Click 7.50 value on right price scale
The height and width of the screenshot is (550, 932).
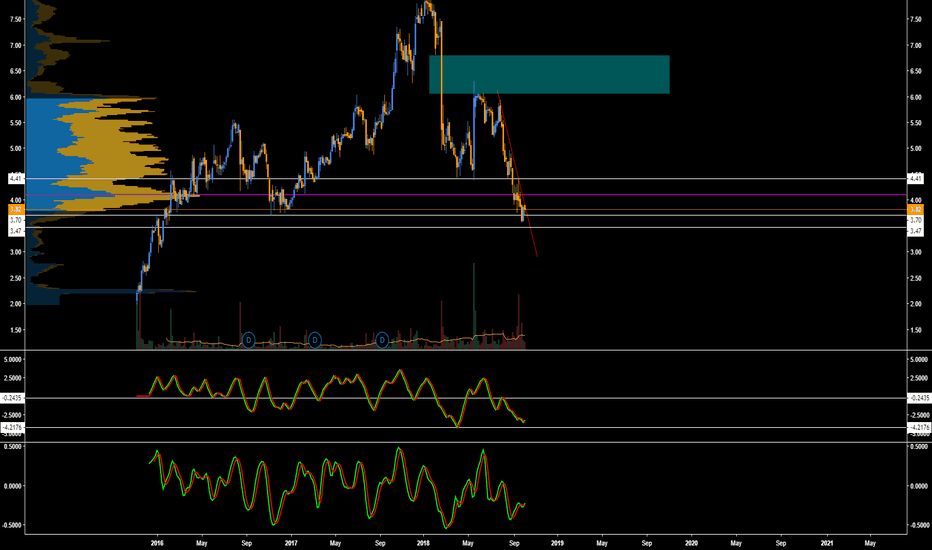tap(915, 19)
